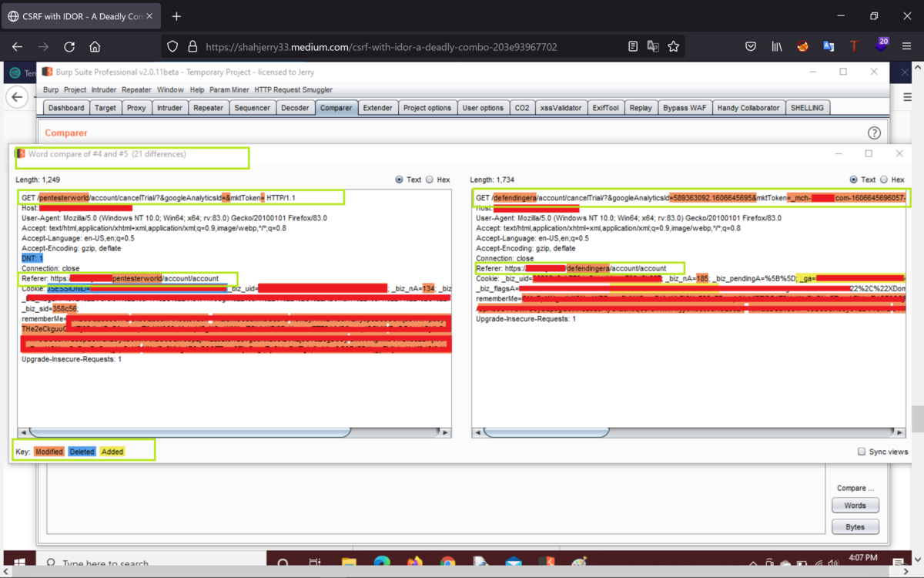This screenshot has height=578, width=924.
Task: Click extension icon with 20 badge
Action: (x=881, y=45)
